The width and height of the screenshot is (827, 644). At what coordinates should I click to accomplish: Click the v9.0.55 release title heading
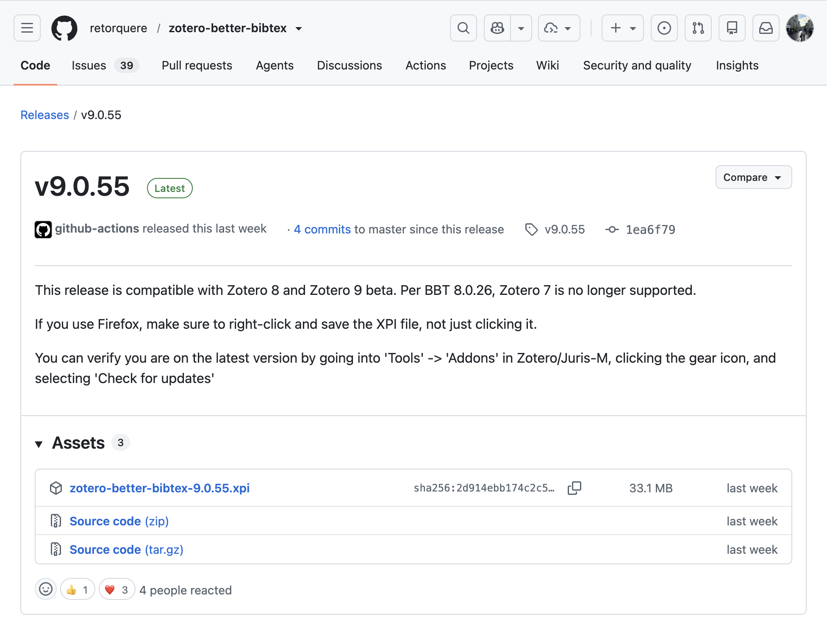point(82,186)
